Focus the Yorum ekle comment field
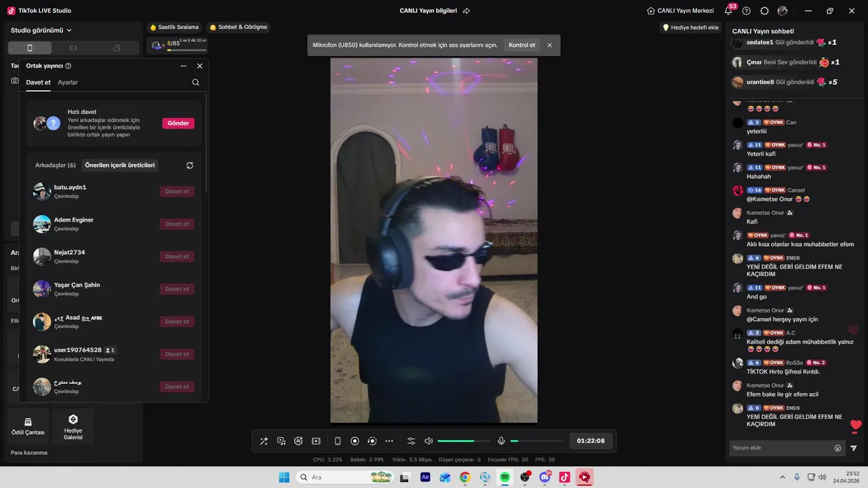Screen dimensions: 868x488 781,448
